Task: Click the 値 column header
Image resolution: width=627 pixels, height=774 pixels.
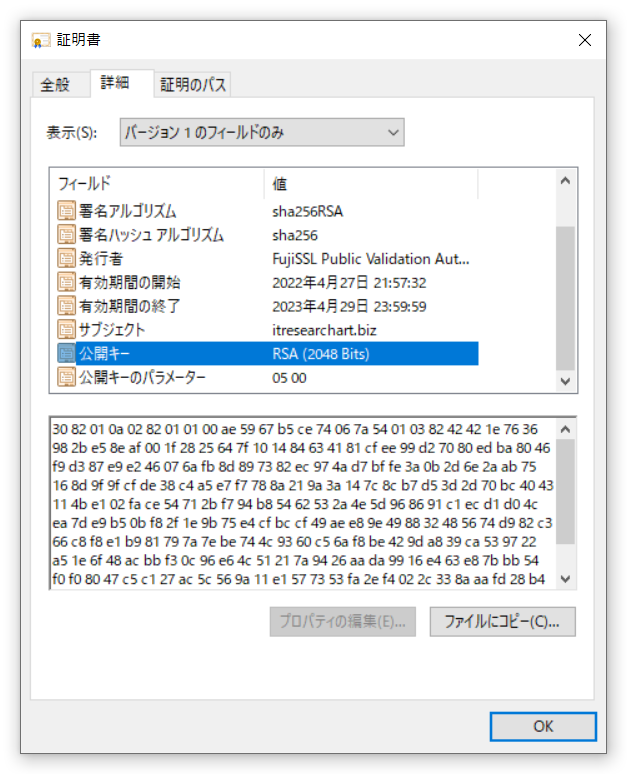Action: click(370, 184)
